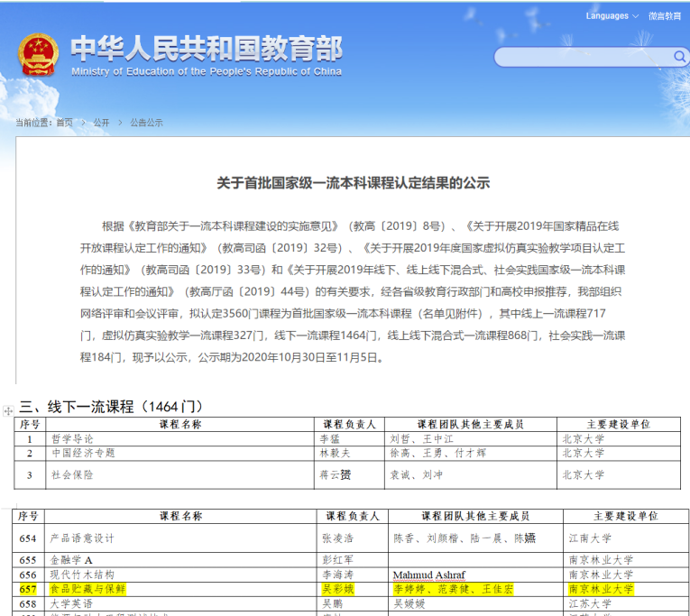Select the cell 张凌浩
The width and height of the screenshot is (690, 616).
[352, 538]
